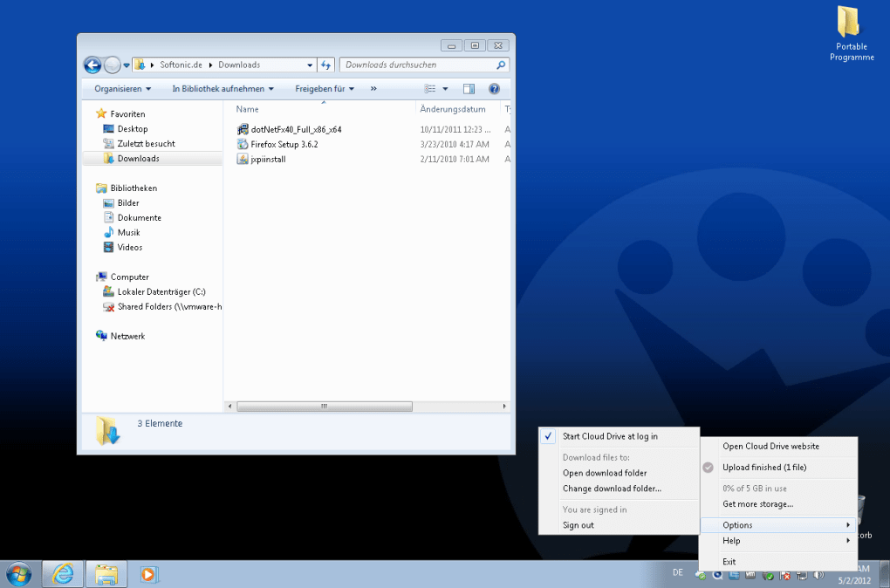Click the Cloud Drive tray icon
This screenshot has width=890, height=588.
pos(701,575)
